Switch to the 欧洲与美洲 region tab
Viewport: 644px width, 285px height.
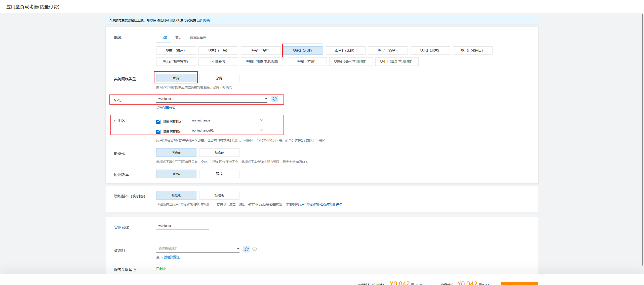(x=198, y=38)
